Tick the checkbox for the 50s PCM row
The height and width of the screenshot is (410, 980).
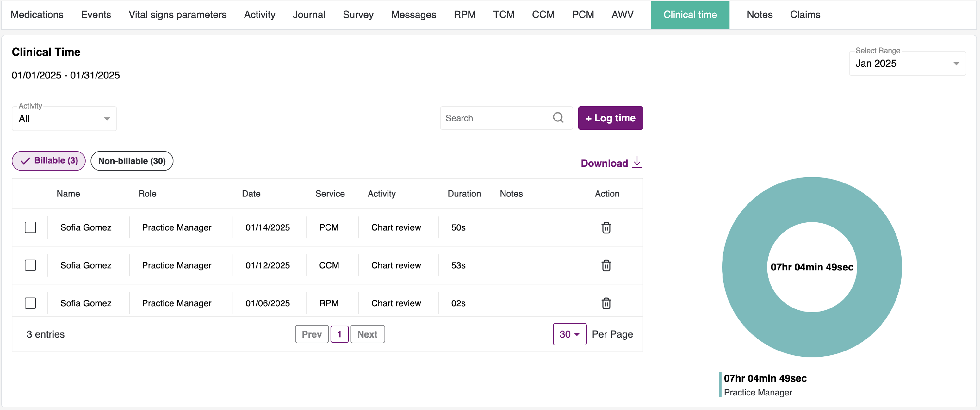pos(30,227)
